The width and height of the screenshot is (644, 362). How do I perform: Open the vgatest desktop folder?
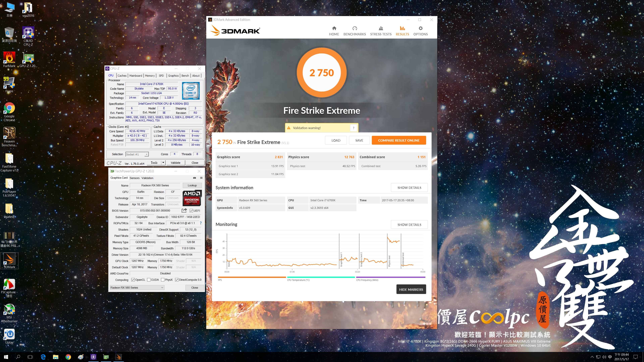pos(9,211)
